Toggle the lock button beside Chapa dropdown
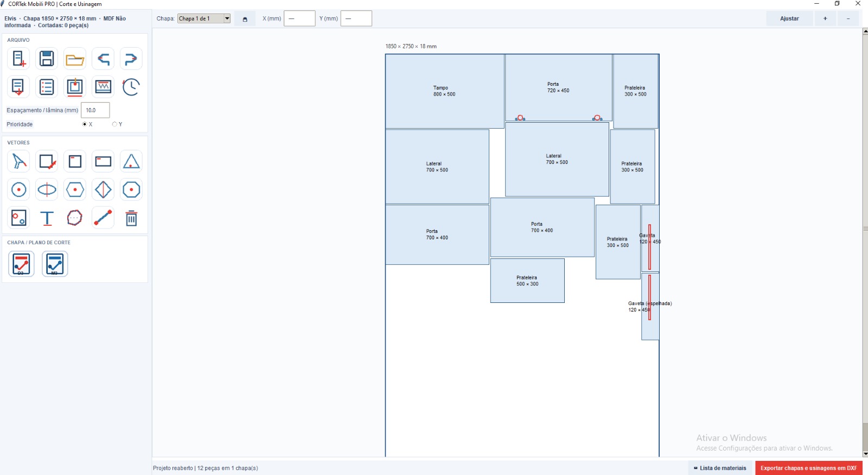The width and height of the screenshot is (868, 475). [245, 19]
